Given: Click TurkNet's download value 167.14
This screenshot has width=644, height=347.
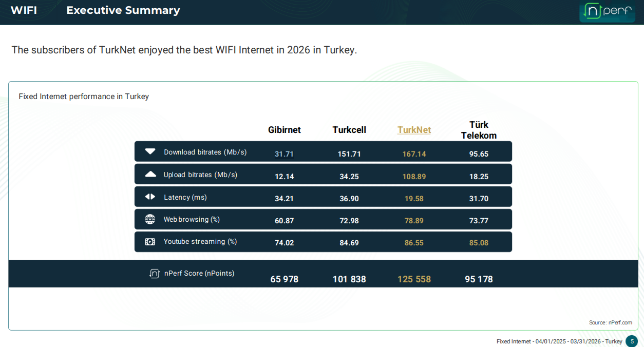Looking at the screenshot, I should click(414, 153).
